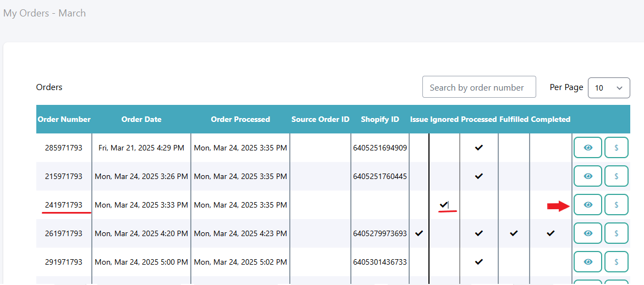View order 215971793 with the eye icon

(x=588, y=176)
